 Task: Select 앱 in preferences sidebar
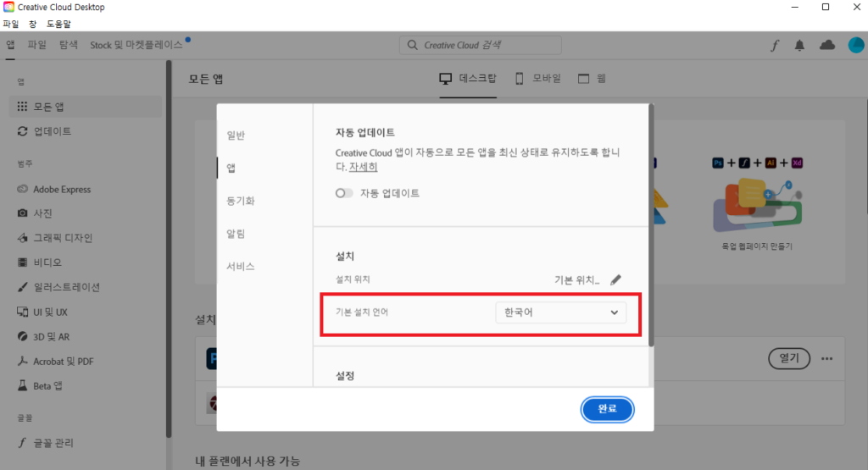(231, 168)
